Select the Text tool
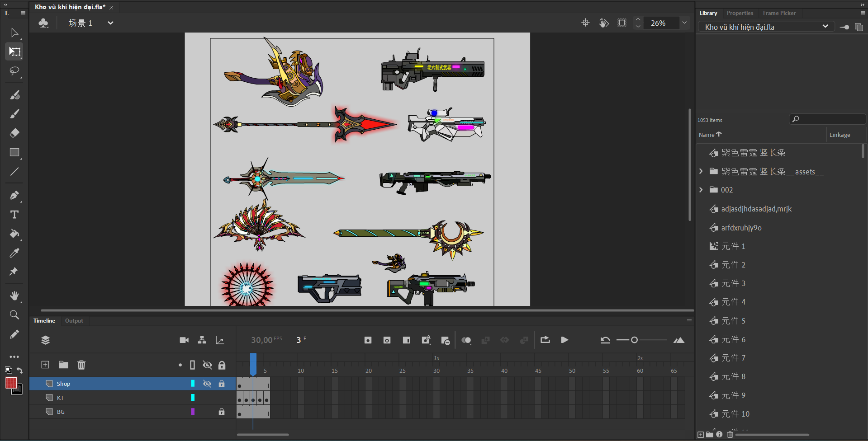Image resolution: width=868 pixels, height=441 pixels. pos(14,215)
